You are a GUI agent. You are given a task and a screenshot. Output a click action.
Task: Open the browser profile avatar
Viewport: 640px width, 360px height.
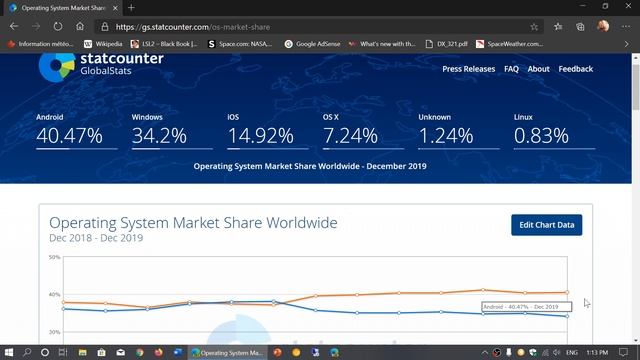point(603,27)
